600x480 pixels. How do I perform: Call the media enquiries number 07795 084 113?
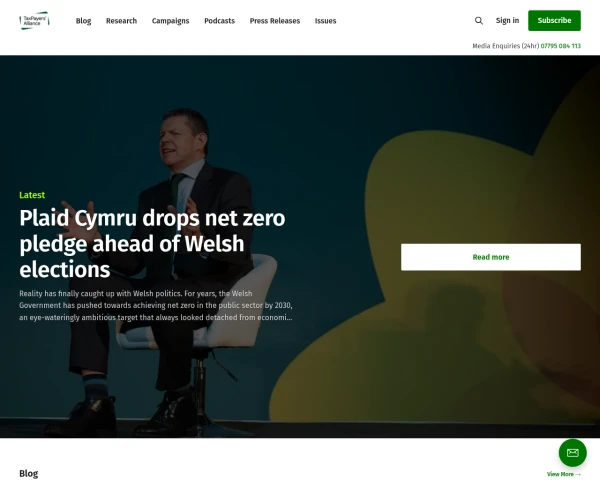tap(561, 46)
